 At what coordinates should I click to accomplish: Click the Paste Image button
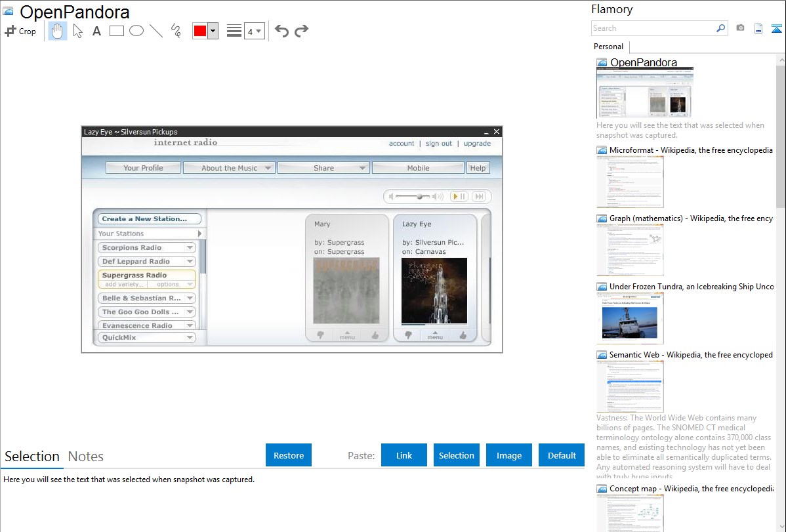point(508,455)
